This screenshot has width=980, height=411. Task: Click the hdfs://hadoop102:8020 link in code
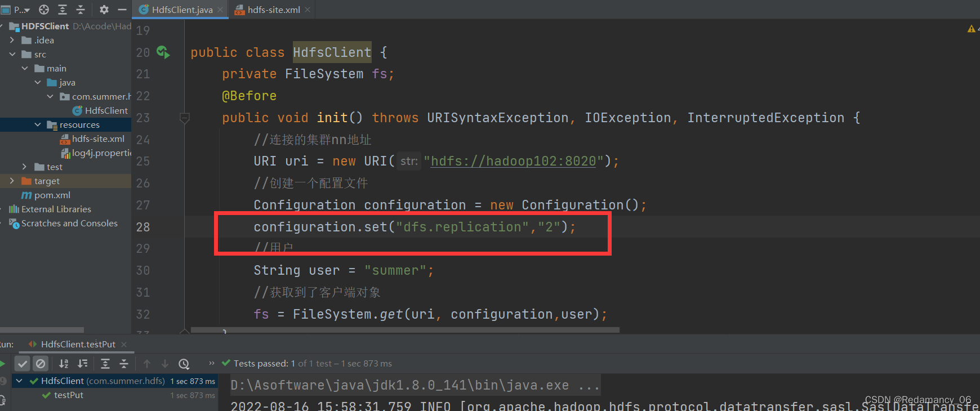pyautogui.click(x=513, y=161)
